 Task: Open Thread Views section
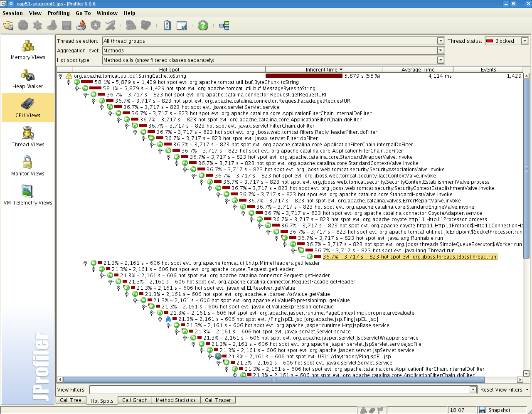(x=28, y=137)
